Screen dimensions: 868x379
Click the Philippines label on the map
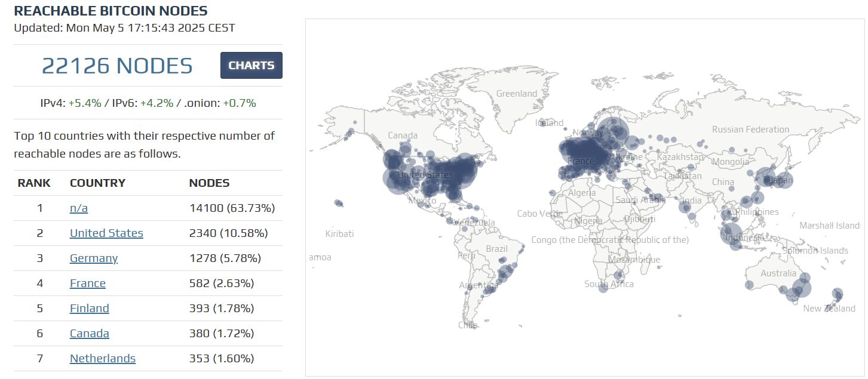757,212
